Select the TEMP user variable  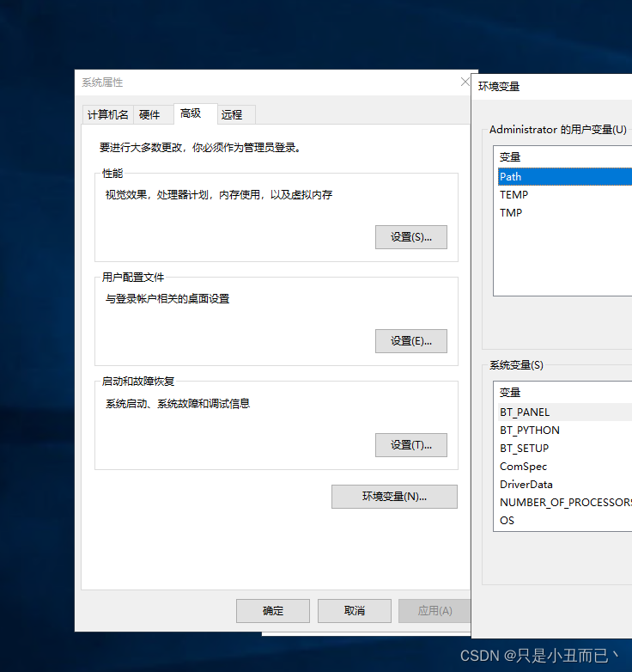point(565,194)
